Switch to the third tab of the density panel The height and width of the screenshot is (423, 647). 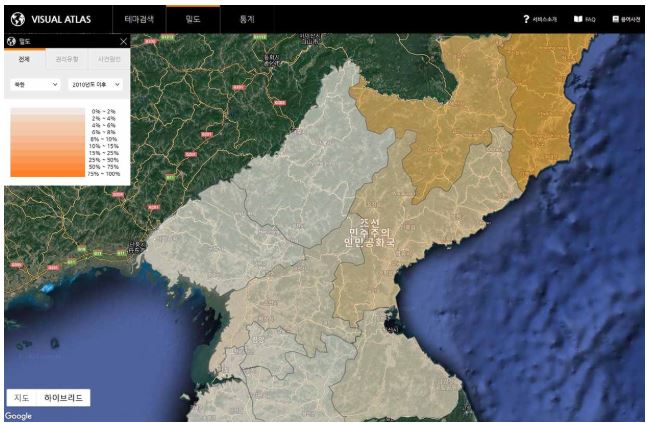[109, 59]
